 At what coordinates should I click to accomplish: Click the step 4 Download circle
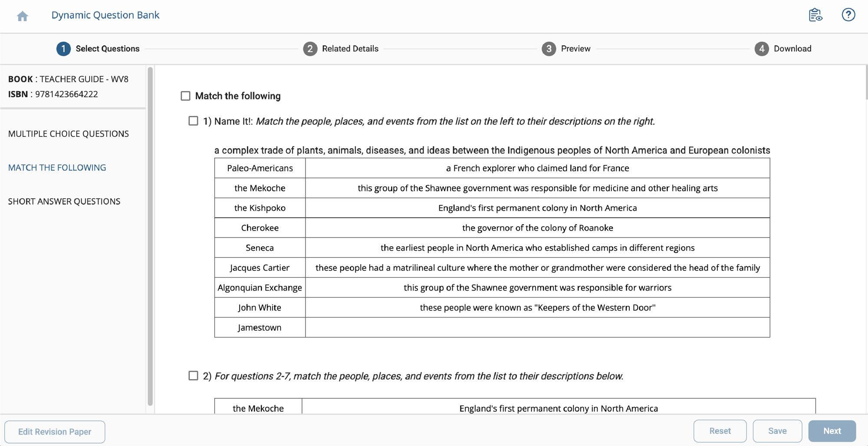point(762,49)
